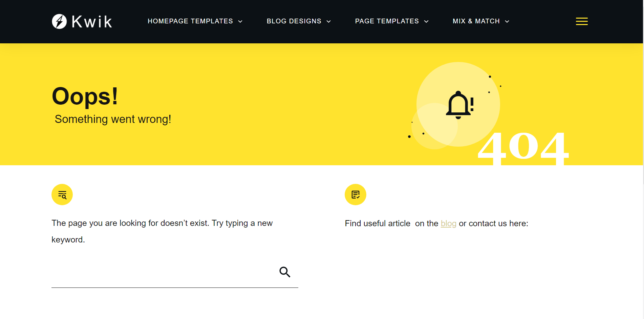Expand the Mix & Match dropdown arrow
This screenshot has width=644, height=319.
(507, 22)
